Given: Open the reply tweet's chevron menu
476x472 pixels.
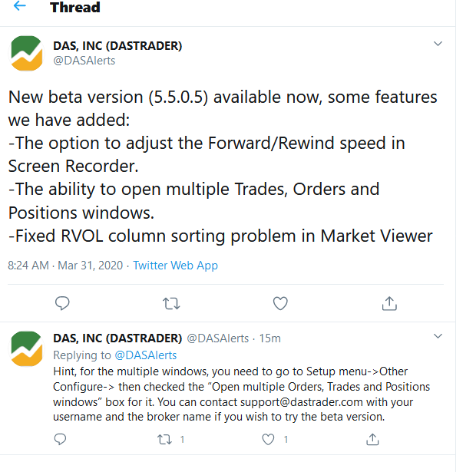Looking at the screenshot, I should pos(438,337).
